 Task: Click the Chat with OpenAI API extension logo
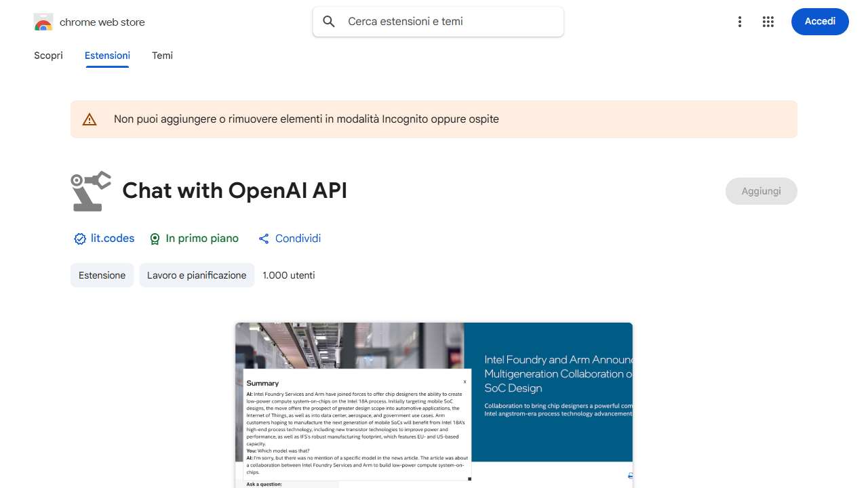click(x=90, y=190)
